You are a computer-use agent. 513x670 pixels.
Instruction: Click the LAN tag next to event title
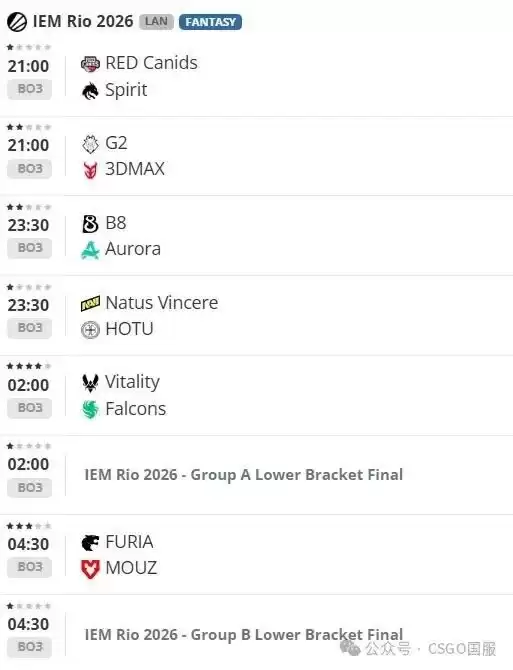pyautogui.click(x=156, y=22)
